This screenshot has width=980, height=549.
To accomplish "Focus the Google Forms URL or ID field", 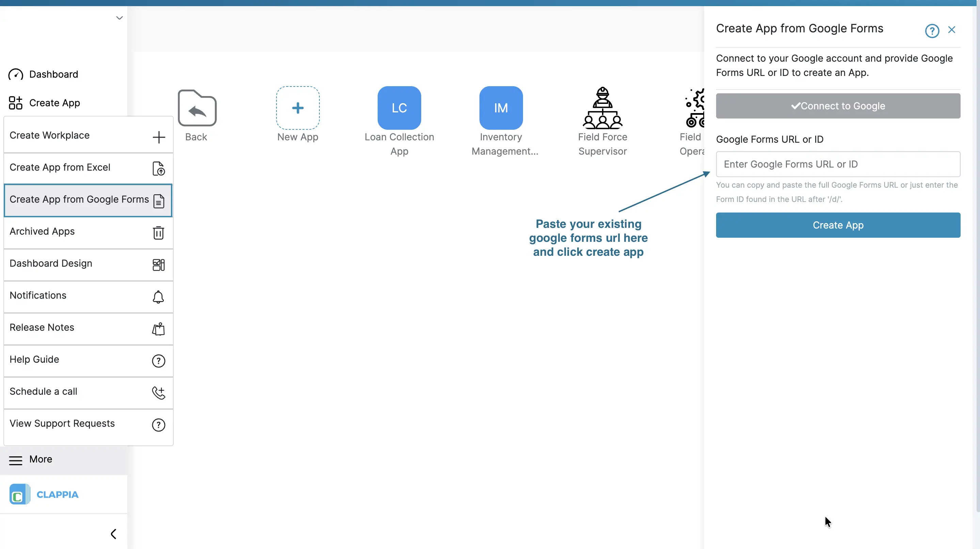I will click(x=838, y=164).
